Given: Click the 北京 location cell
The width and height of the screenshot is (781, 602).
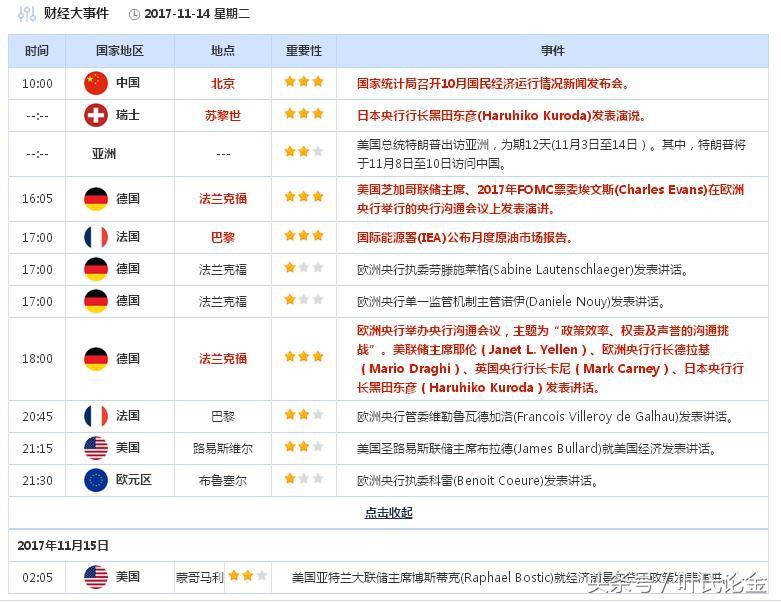Looking at the screenshot, I should pos(223,83).
